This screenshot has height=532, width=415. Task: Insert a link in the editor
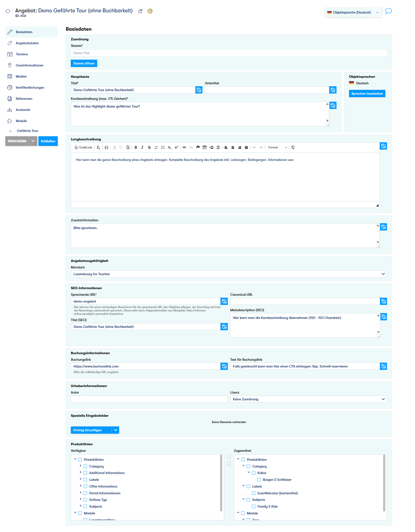pyautogui.click(x=184, y=147)
